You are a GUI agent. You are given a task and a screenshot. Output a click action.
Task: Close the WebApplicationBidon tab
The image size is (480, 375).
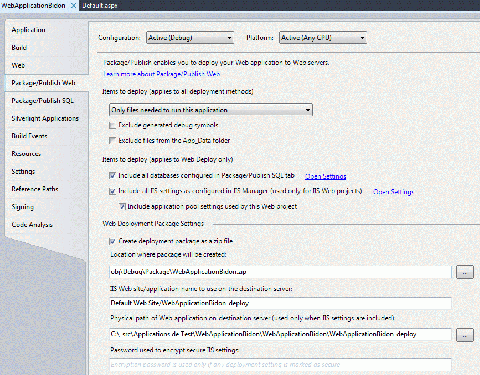coord(73,5)
